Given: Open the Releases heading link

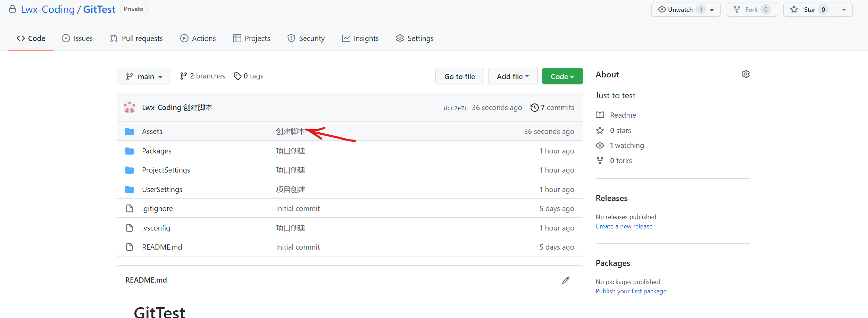Looking at the screenshot, I should 611,198.
